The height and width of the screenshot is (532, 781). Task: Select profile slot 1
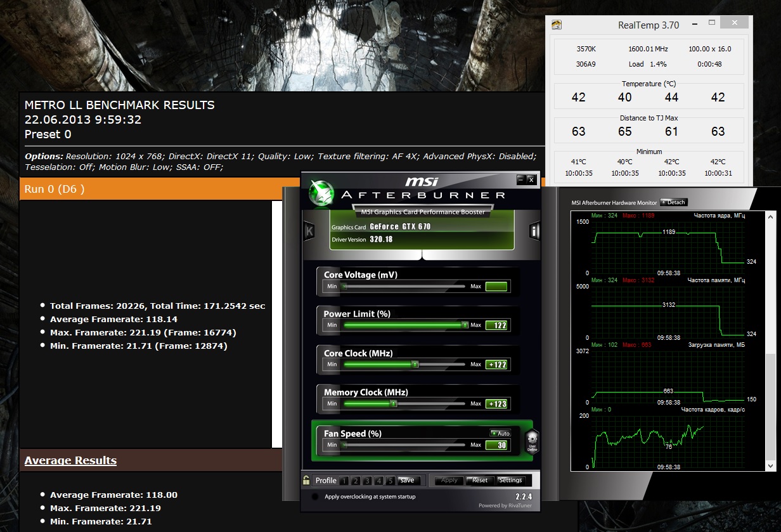(344, 481)
